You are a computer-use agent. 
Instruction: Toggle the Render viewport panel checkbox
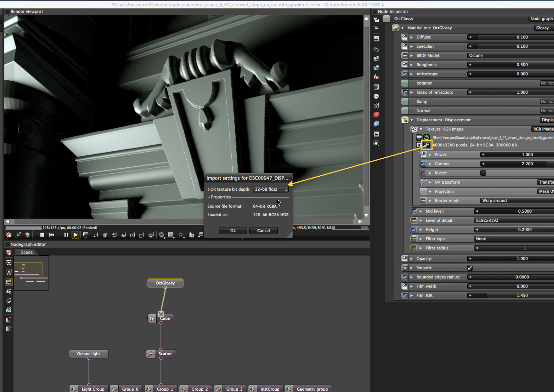pyautogui.click(x=8, y=11)
